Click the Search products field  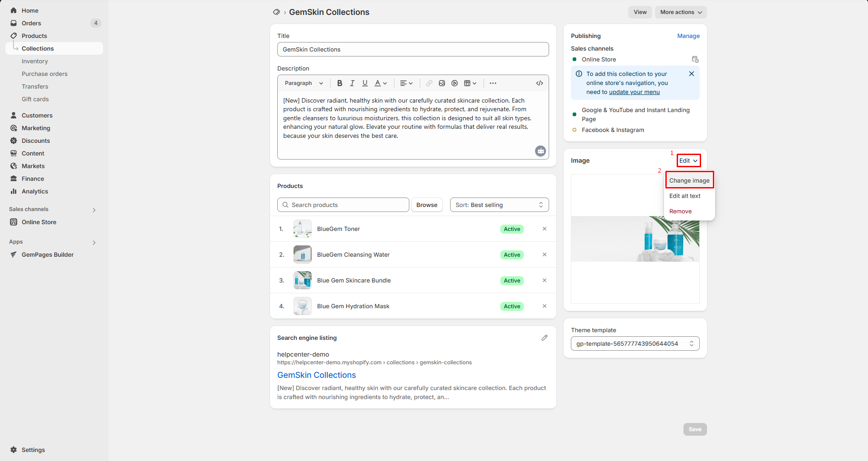(x=343, y=205)
